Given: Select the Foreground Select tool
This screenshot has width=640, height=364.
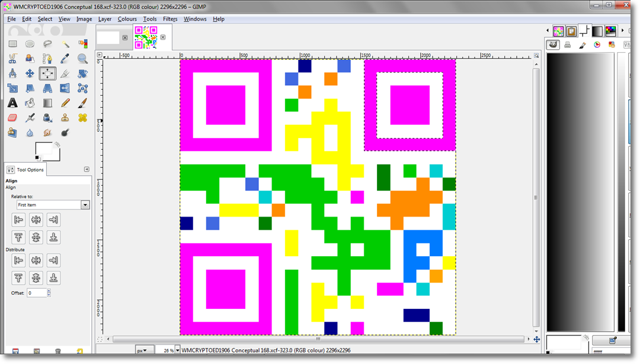Looking at the screenshot, I should 30,59.
